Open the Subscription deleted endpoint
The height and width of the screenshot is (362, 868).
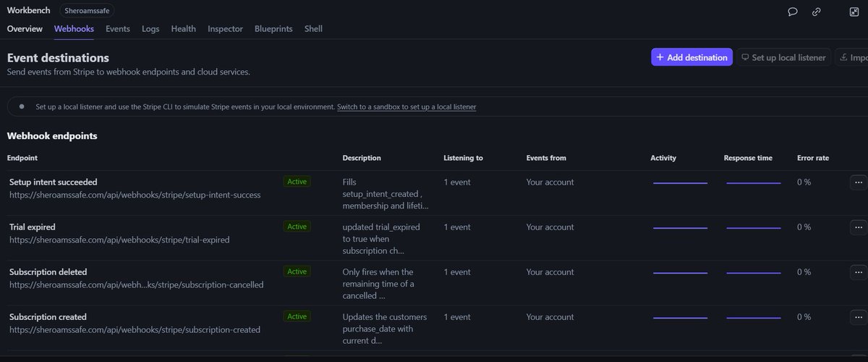tap(48, 271)
